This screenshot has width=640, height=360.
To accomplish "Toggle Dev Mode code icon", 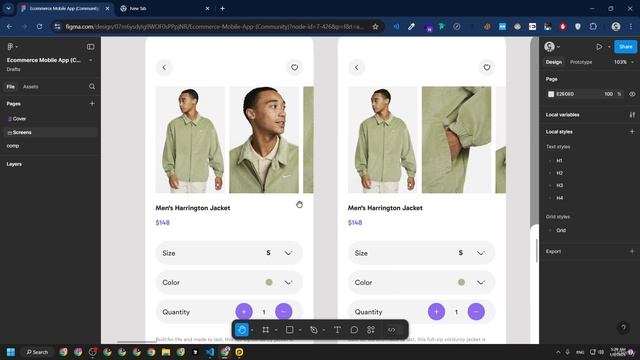I will (x=391, y=329).
